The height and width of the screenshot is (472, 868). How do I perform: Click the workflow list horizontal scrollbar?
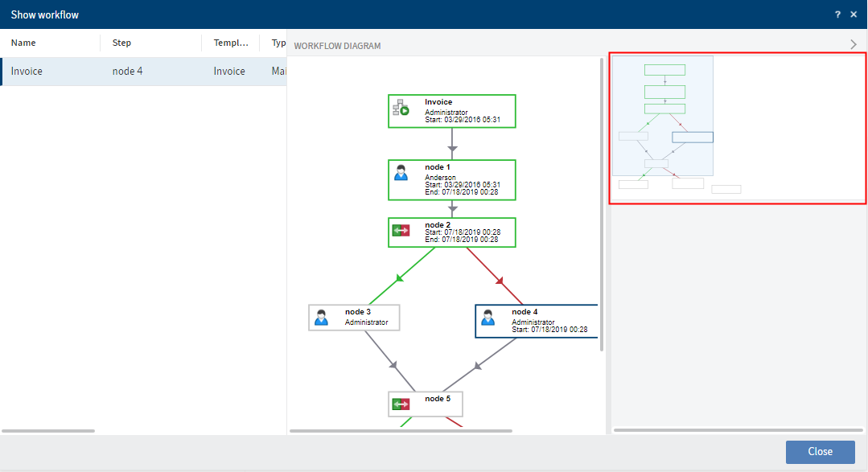click(48, 431)
